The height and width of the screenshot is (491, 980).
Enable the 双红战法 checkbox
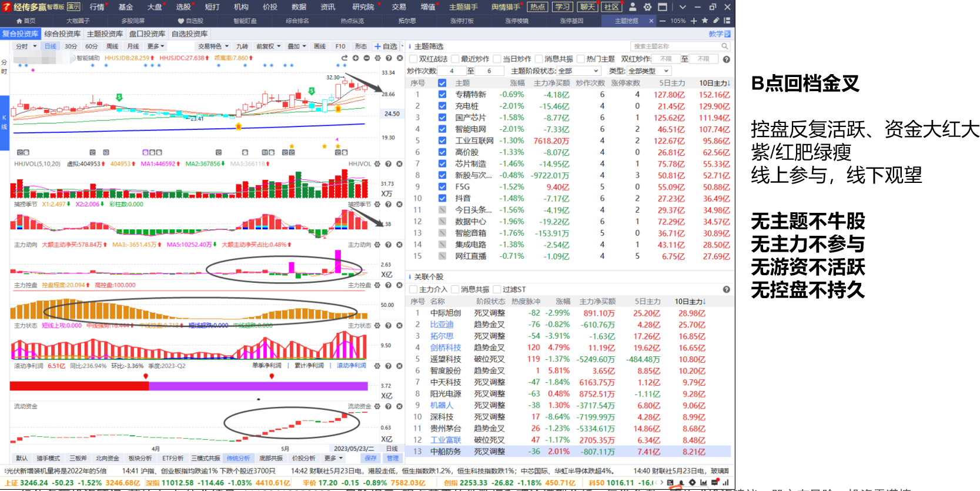(x=413, y=59)
